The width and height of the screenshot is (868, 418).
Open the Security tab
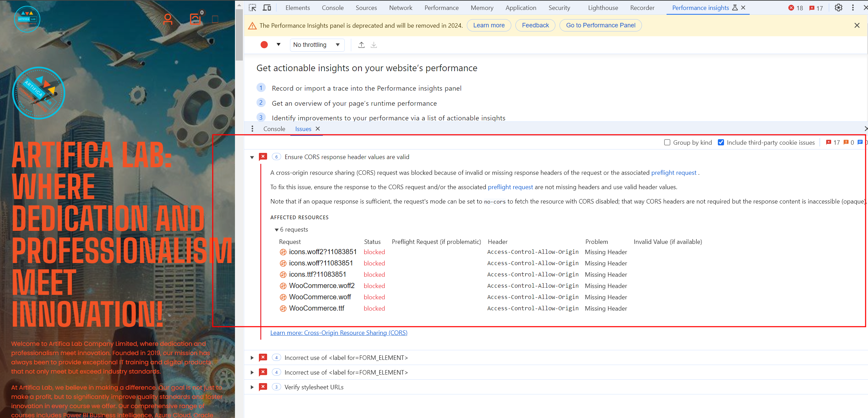pos(559,8)
